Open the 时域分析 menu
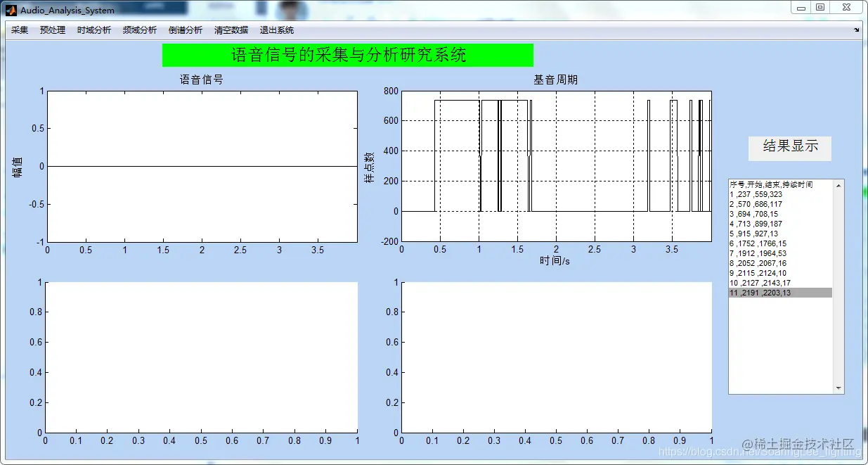The height and width of the screenshot is (465, 868). 94,30
